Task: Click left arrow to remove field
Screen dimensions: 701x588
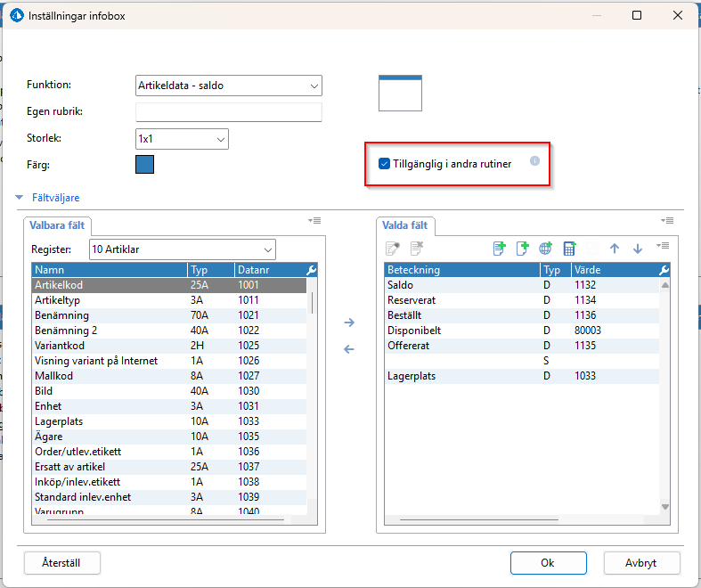Action: (349, 349)
